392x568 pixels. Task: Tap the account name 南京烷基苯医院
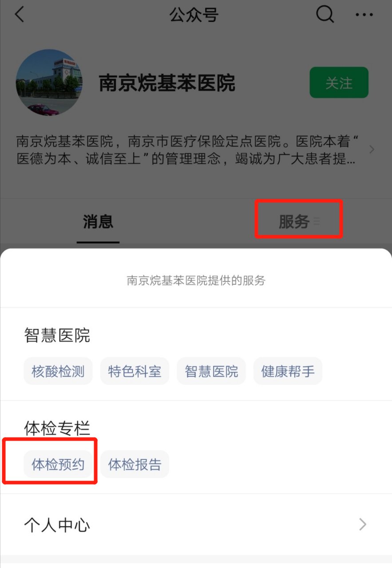tap(167, 83)
